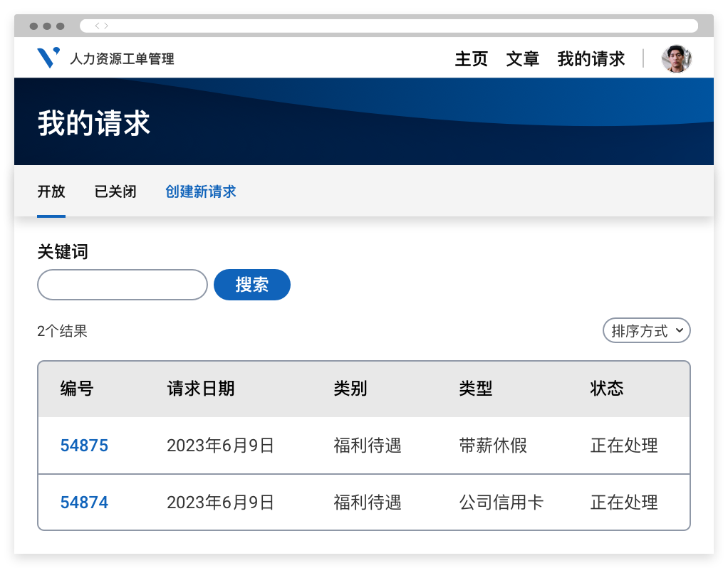Image resolution: width=728 pixels, height=568 pixels.
Task: Click into the 关键词 search field
Action: click(122, 285)
